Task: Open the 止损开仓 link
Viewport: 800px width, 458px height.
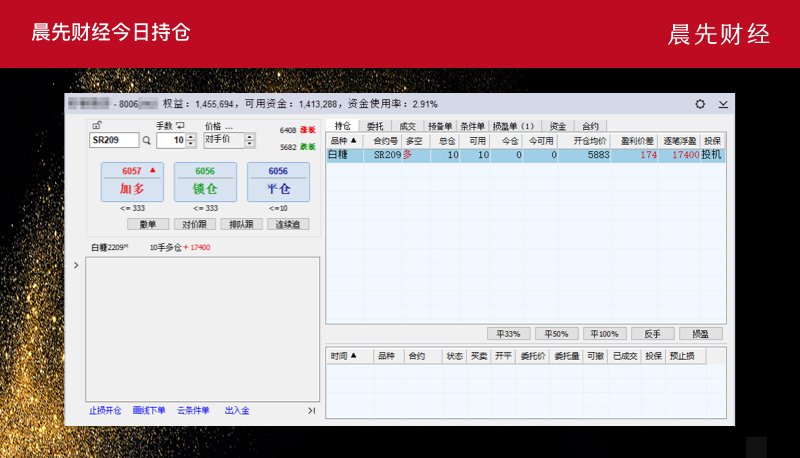Action: pyautogui.click(x=106, y=410)
